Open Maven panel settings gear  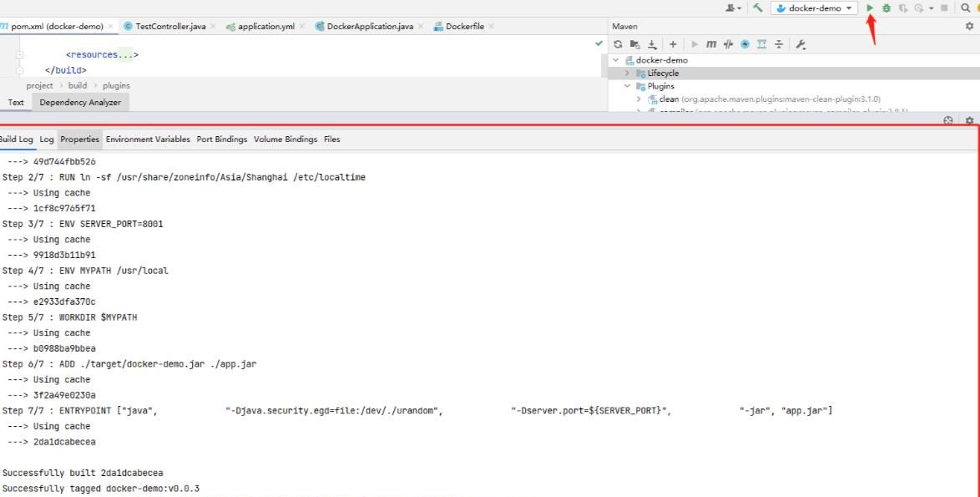969,26
